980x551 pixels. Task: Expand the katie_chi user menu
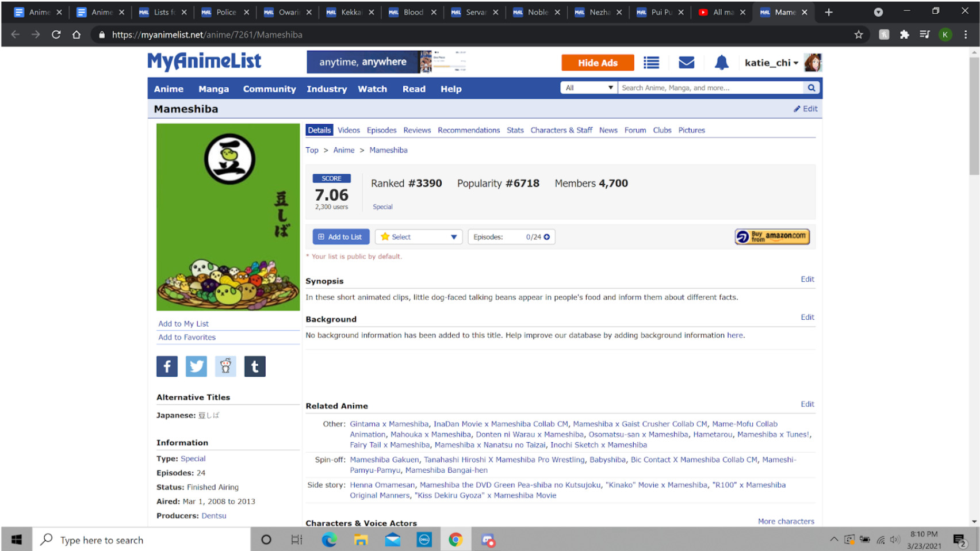pyautogui.click(x=771, y=63)
